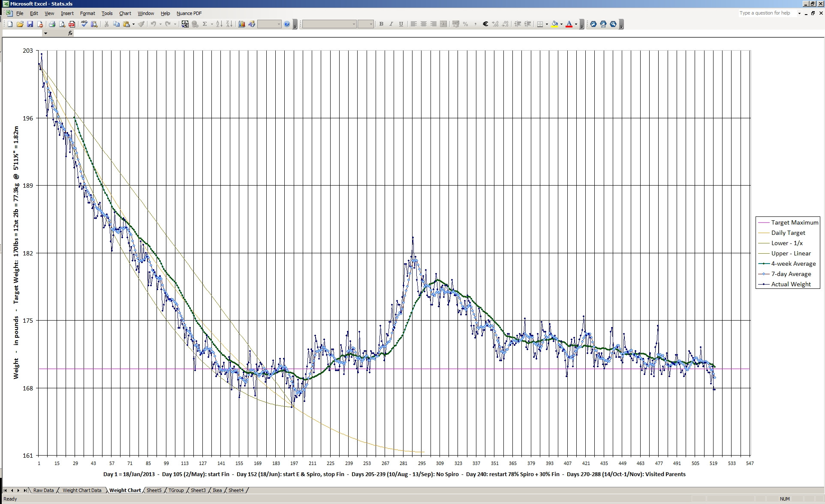This screenshot has height=504, width=825.
Task: Click the Euro conversion icon
Action: tap(185, 24)
